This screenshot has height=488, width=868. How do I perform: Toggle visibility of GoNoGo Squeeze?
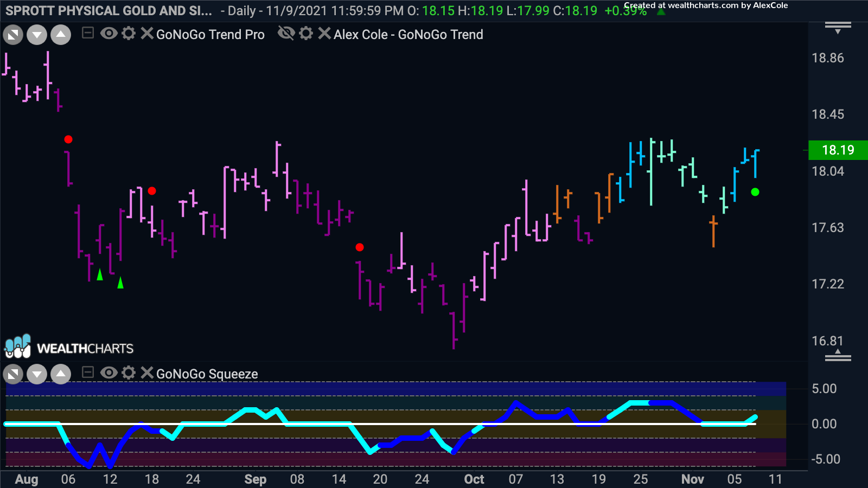point(109,373)
